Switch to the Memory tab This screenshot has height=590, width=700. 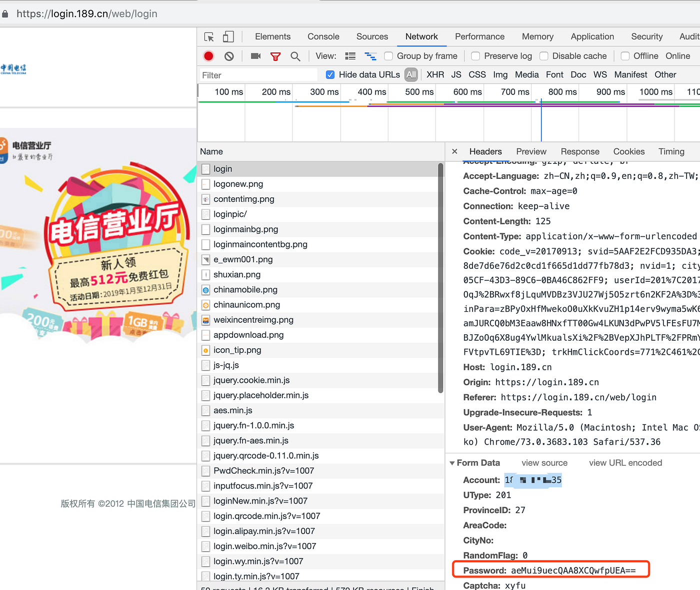[537, 36]
